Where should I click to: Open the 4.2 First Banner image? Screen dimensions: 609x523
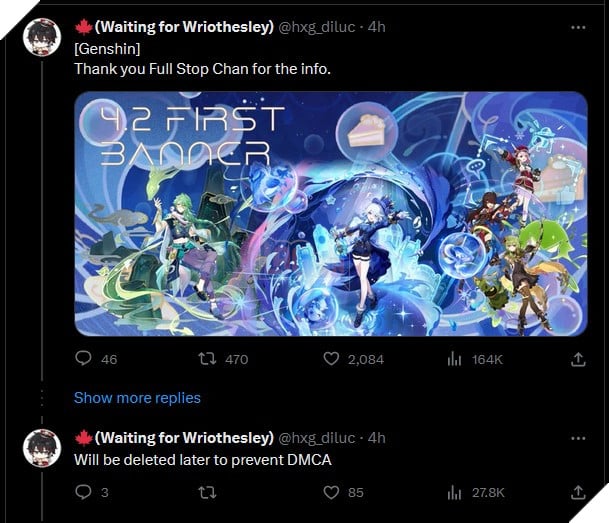330,213
